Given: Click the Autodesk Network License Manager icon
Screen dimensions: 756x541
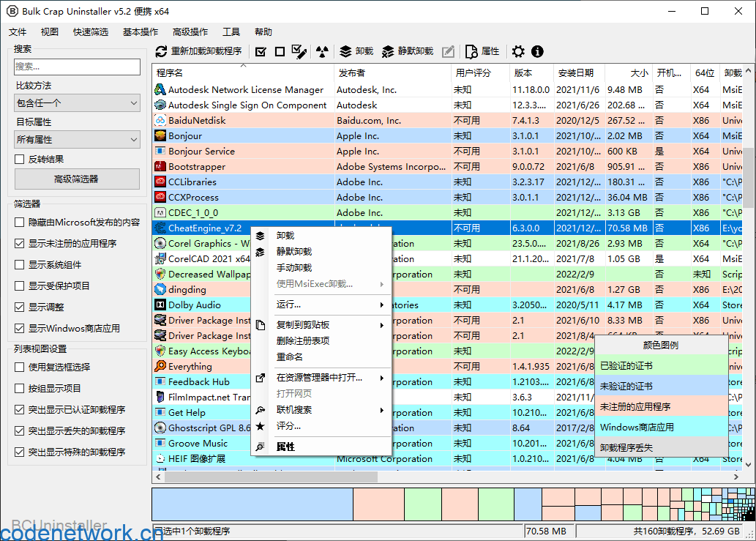Looking at the screenshot, I should pos(160,90).
